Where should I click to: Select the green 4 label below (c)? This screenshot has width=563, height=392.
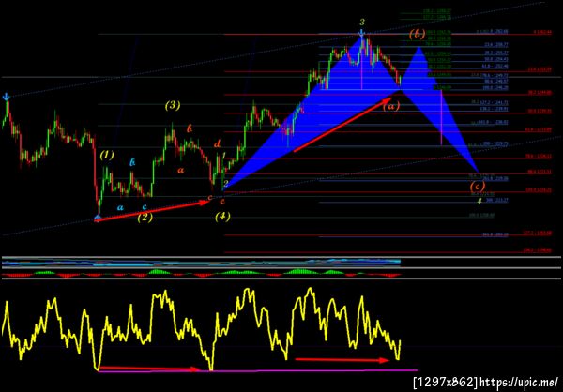pyautogui.click(x=479, y=202)
